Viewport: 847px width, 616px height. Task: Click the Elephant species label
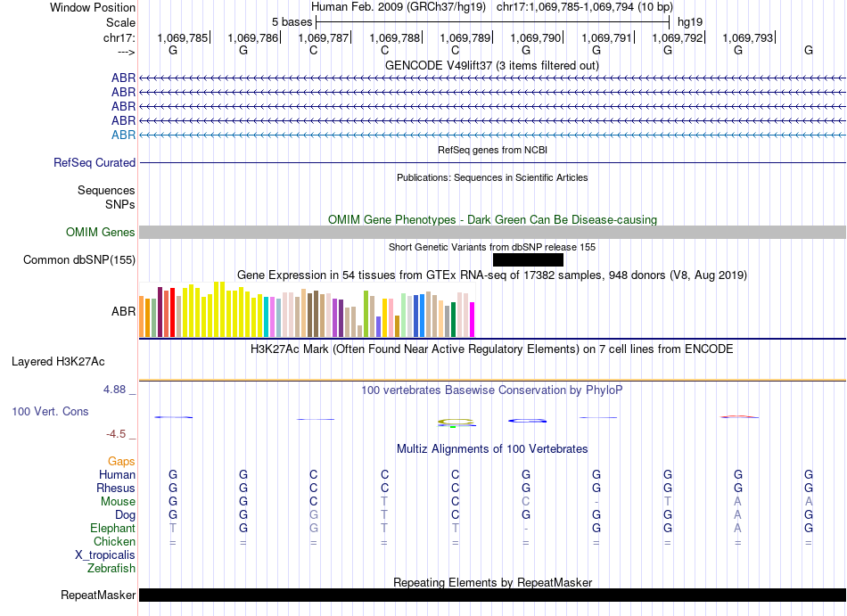point(113,528)
